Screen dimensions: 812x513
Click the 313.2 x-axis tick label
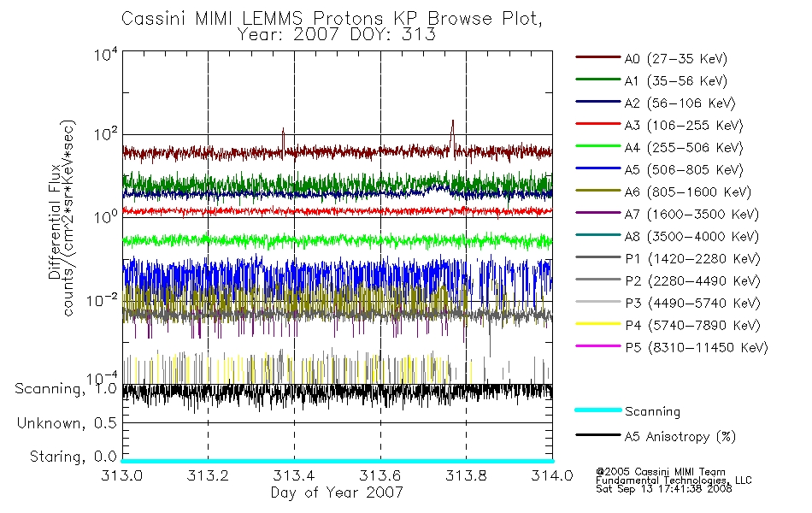click(209, 475)
